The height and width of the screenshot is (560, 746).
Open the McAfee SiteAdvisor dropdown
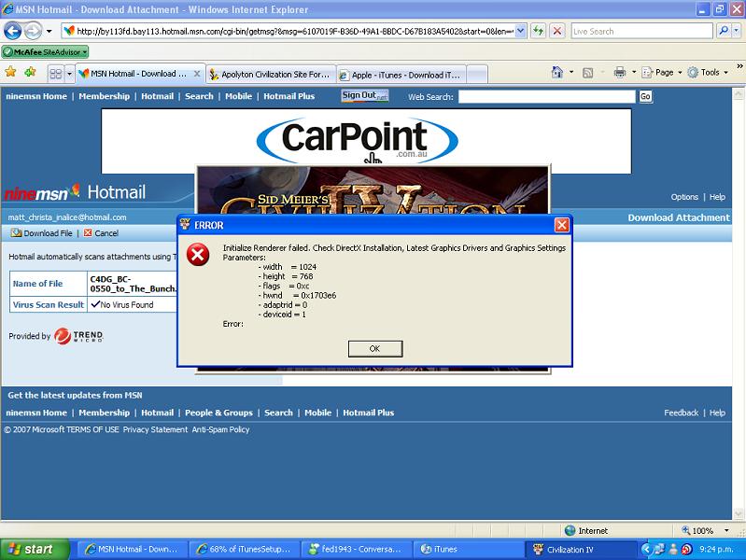tap(45, 52)
